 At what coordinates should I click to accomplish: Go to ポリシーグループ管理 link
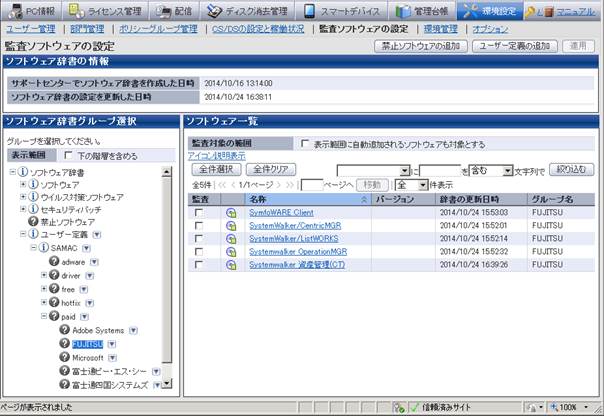158,29
